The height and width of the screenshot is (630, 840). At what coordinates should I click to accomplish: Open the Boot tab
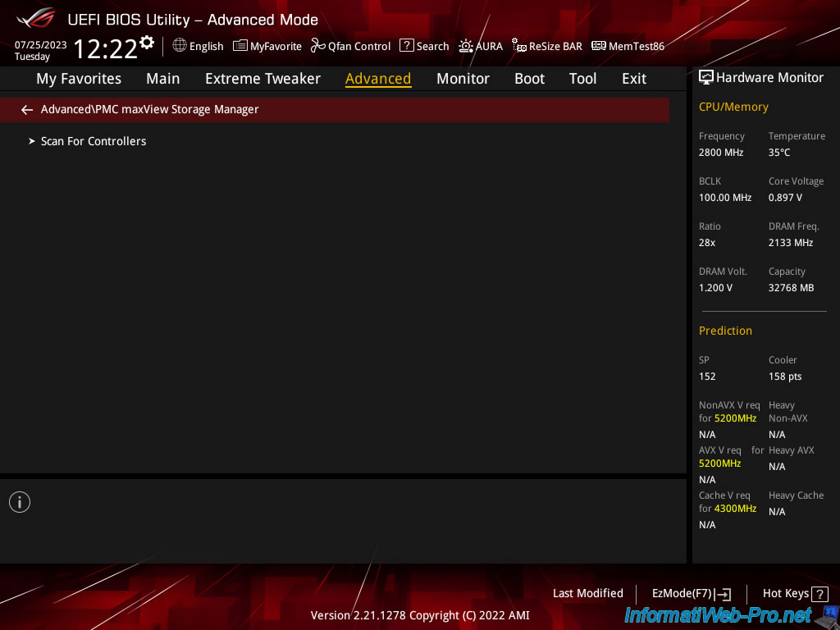[x=529, y=79]
